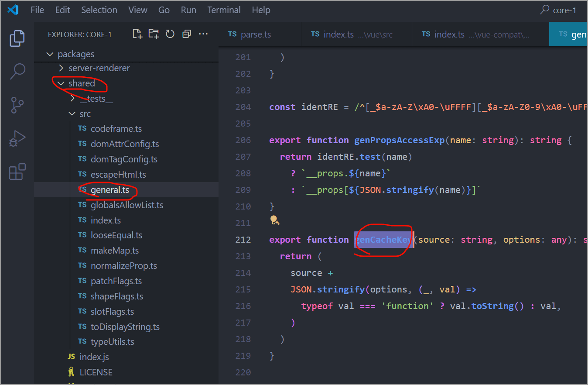The image size is (588, 385).
Task: Select general.ts in the file tree
Action: tap(110, 190)
